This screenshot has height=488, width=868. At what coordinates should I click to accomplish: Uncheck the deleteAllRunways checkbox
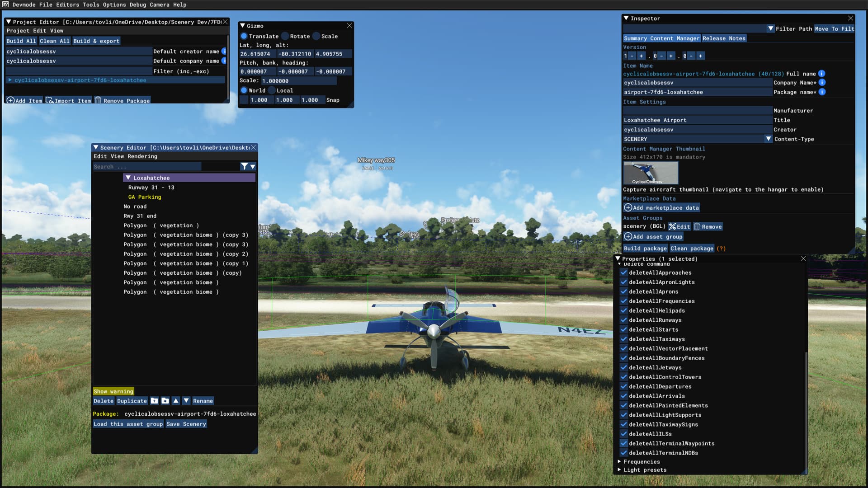click(624, 320)
